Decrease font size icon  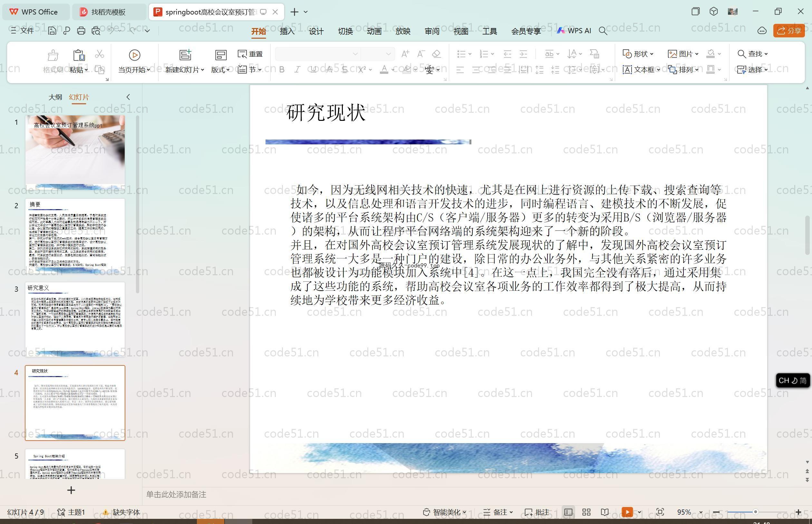tap(421, 54)
